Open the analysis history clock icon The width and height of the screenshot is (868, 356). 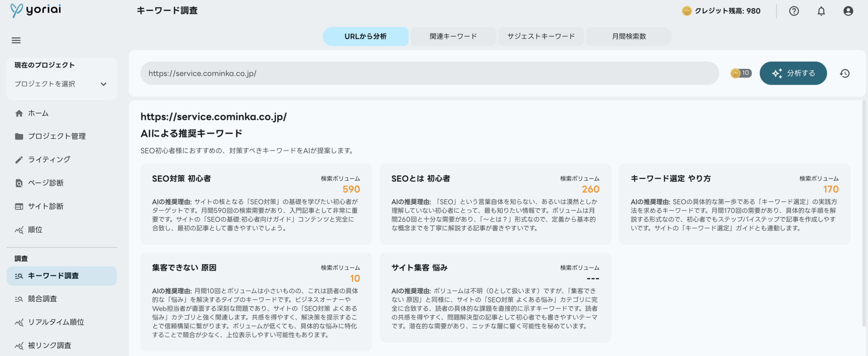(x=845, y=73)
